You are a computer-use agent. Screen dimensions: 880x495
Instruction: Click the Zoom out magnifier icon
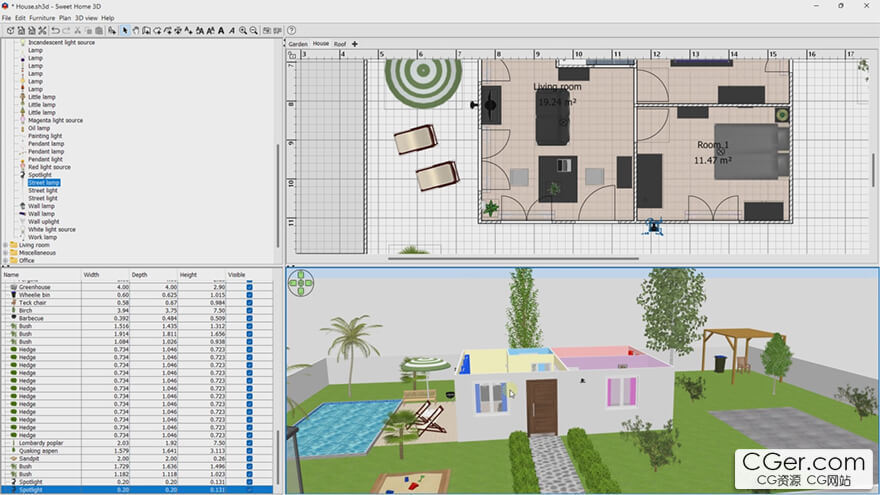pos(253,30)
